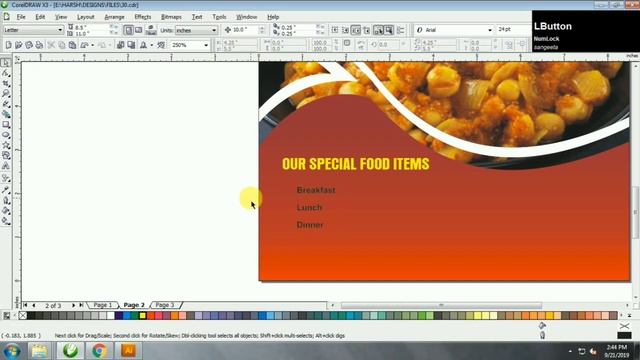The width and height of the screenshot is (640, 360).
Task: Select the Basic Shapes tool
Action: (6, 156)
